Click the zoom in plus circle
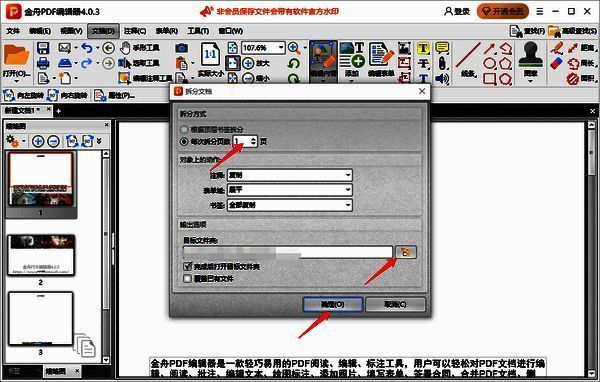This screenshot has height=382, width=600. click(248, 63)
